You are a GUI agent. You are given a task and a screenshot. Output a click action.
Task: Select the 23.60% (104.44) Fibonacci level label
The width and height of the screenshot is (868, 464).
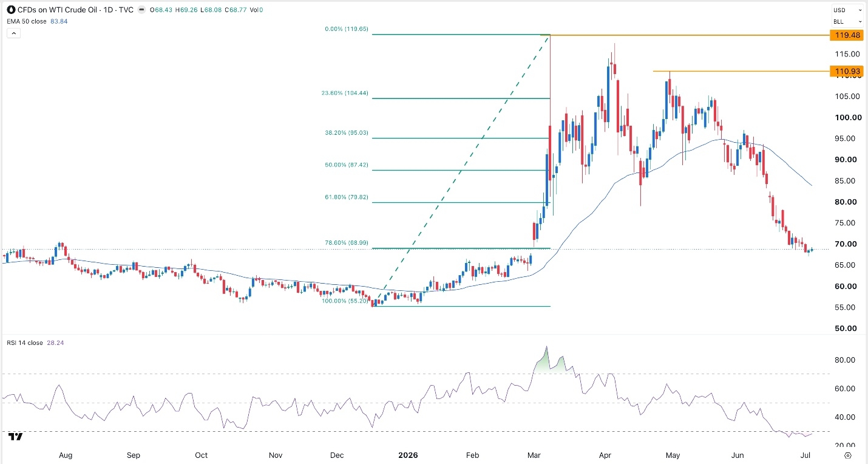pos(345,94)
